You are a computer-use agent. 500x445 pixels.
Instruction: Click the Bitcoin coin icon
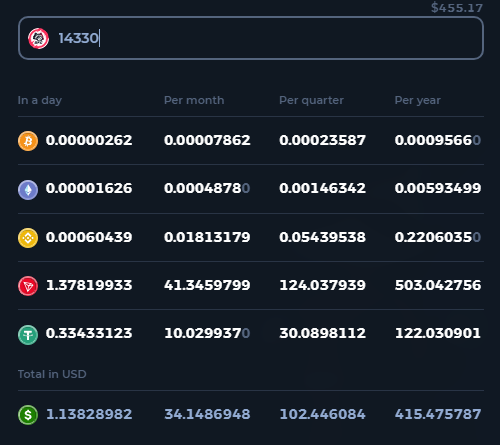pyautogui.click(x=28, y=141)
